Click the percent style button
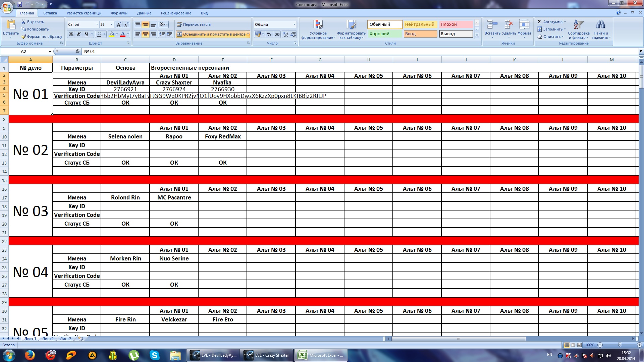 [x=269, y=34]
